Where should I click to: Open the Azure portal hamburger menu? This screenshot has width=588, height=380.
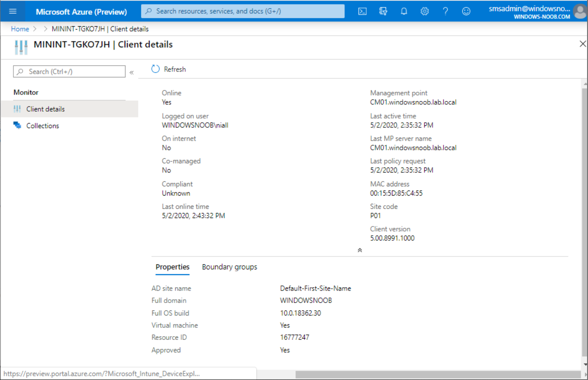tap(13, 11)
